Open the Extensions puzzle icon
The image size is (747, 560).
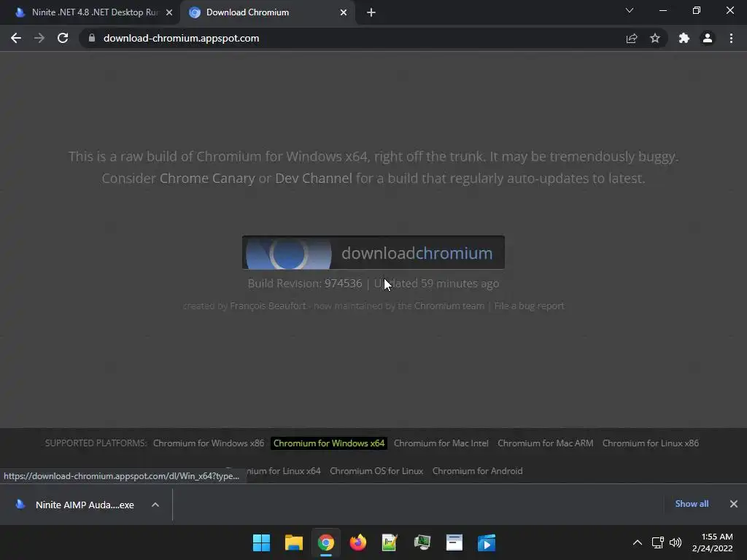(684, 38)
